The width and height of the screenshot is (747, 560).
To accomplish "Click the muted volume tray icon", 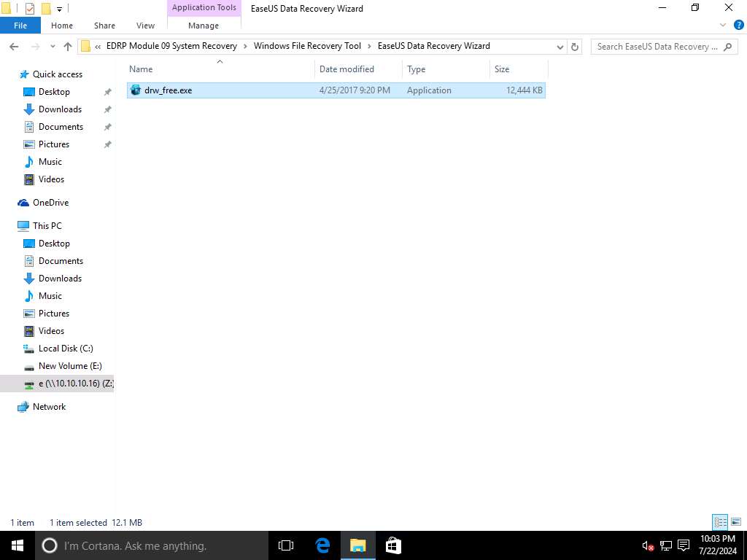I will [x=648, y=545].
